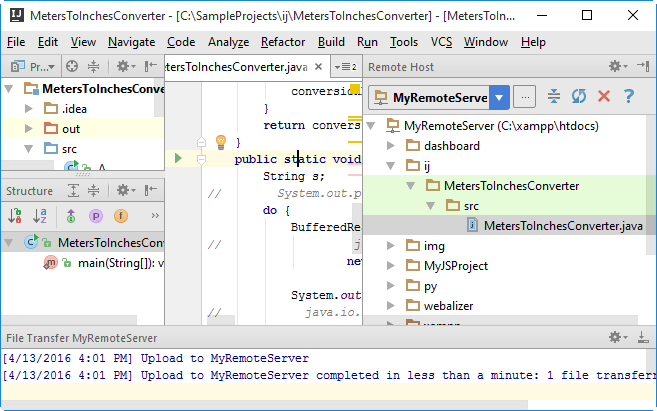The width and height of the screenshot is (657, 411).
Task: Close the MetersToInchesConverter.java editor tab
Action: click(x=318, y=67)
